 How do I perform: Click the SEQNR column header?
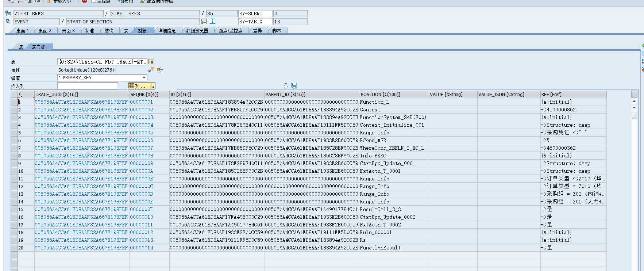click(x=149, y=94)
